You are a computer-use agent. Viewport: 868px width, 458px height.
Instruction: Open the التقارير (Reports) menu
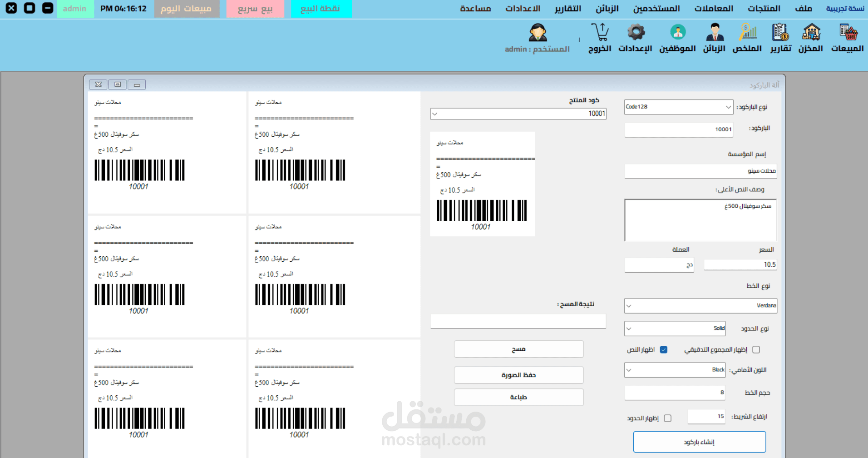(x=568, y=9)
